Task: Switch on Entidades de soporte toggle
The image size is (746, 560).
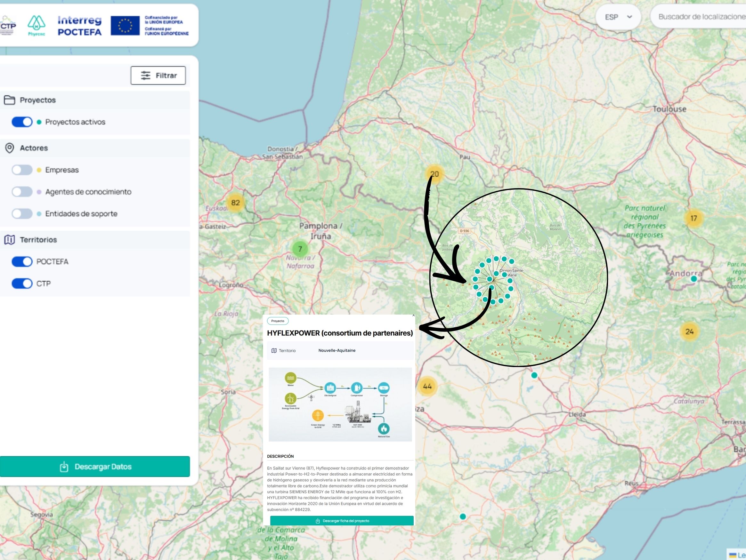Action: (x=22, y=214)
